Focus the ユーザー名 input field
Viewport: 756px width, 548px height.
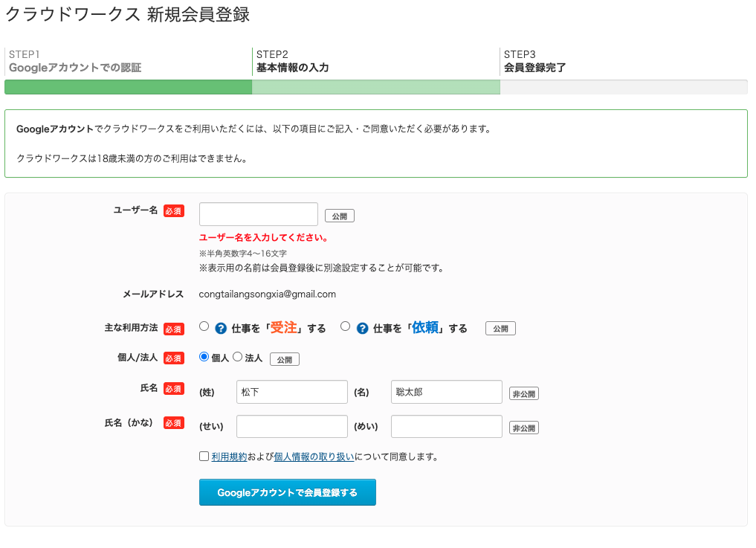click(259, 214)
